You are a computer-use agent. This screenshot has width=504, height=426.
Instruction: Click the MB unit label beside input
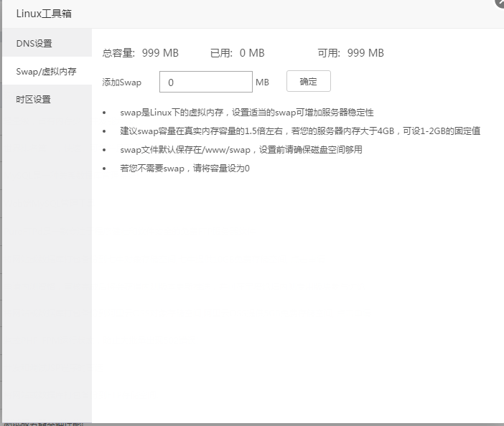262,82
